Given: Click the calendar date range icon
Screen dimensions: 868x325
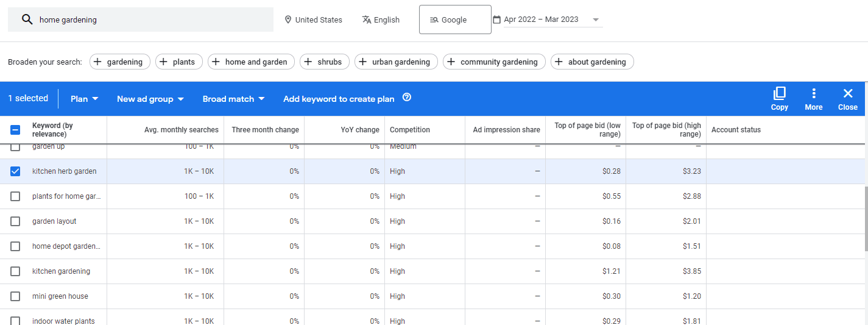Looking at the screenshot, I should 496,20.
